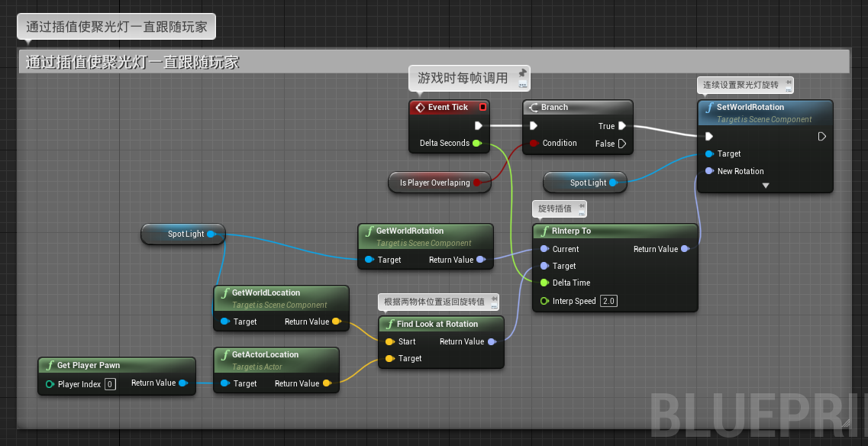Viewport: 868px width, 446px height.
Task: Click Branch node execution input pin
Action: coord(533,126)
